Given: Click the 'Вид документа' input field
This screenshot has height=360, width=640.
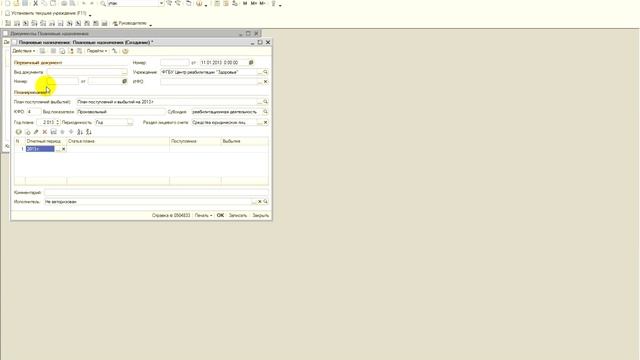Looking at the screenshot, I should click(84, 72).
